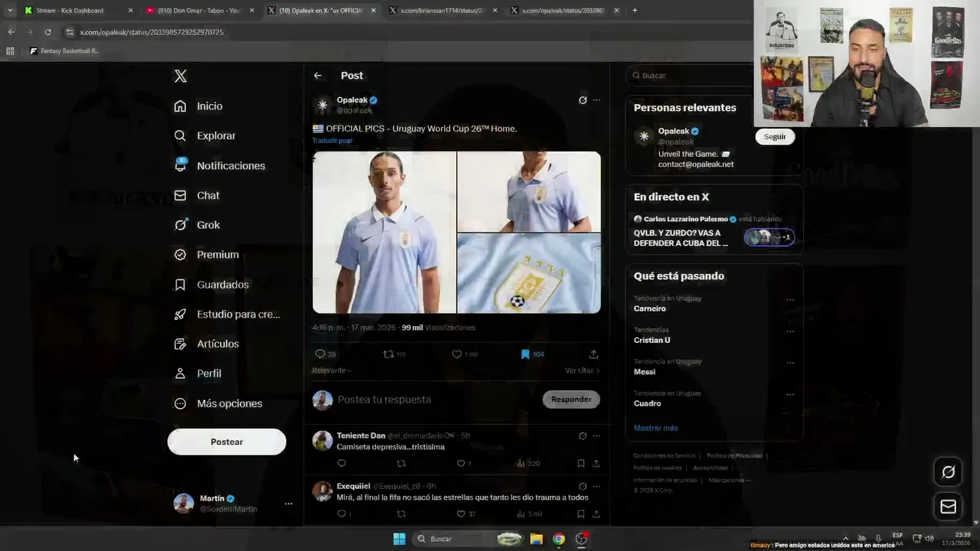Repost Teniente Dan's comment
This screenshot has height=551, width=980.
click(x=401, y=464)
